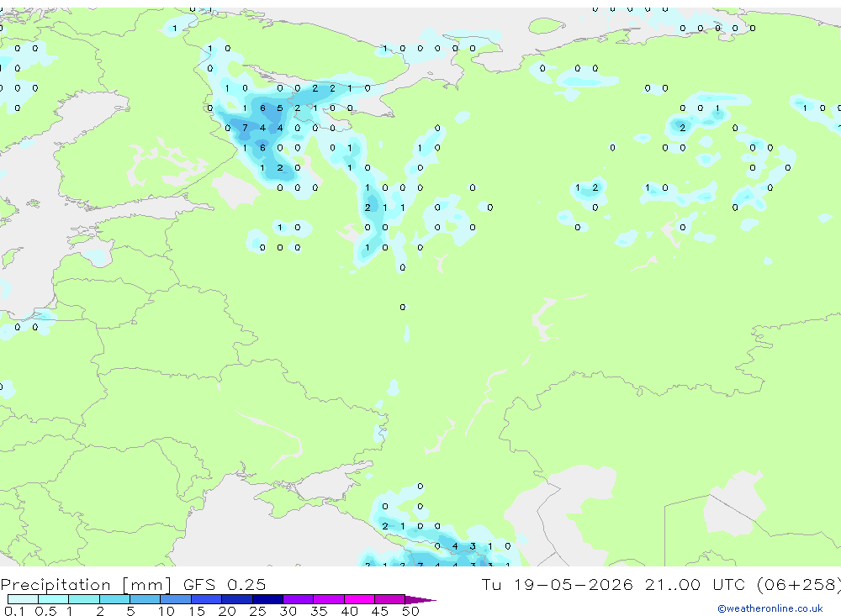The width and height of the screenshot is (841, 616).
Task: Select the 35–40 mm legend swatch
Action: point(328,599)
